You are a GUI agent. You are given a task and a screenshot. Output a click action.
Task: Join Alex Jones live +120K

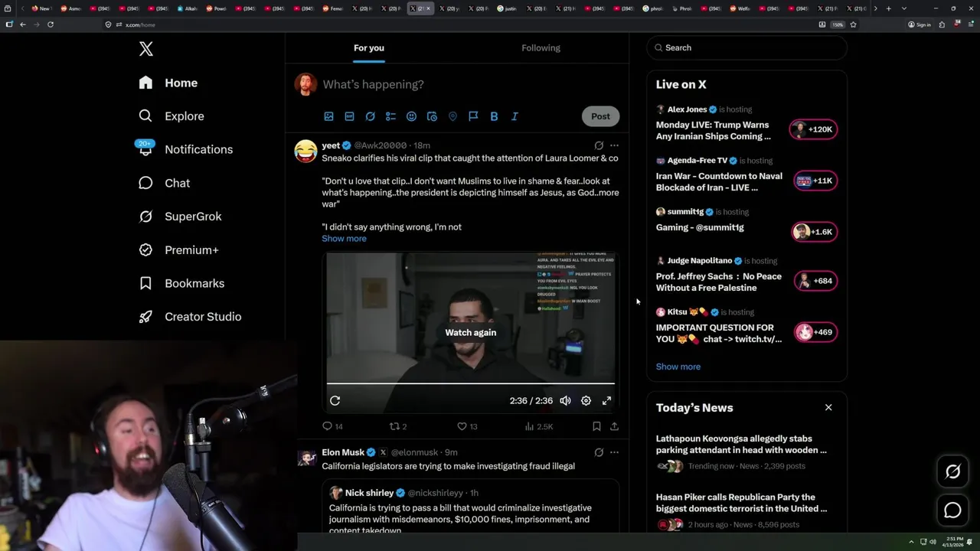(814, 129)
